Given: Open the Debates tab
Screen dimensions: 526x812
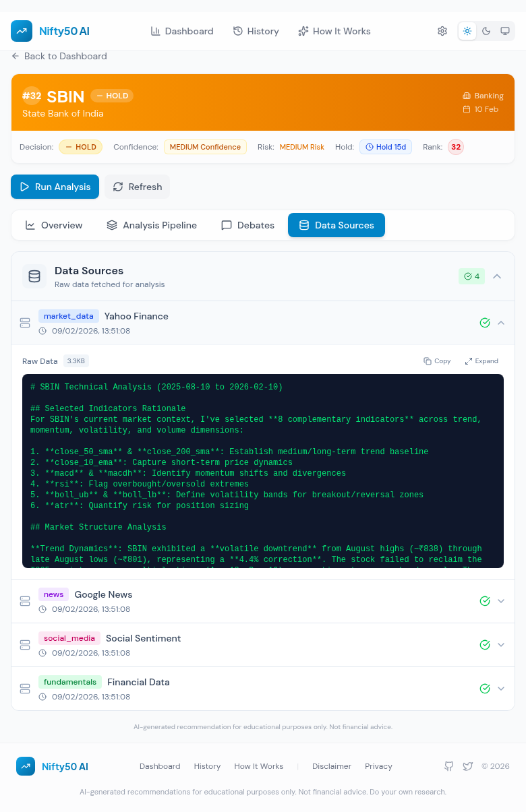Looking at the screenshot, I should coord(247,225).
